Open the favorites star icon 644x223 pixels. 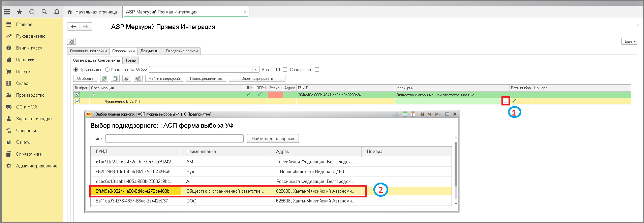pyautogui.click(x=19, y=12)
